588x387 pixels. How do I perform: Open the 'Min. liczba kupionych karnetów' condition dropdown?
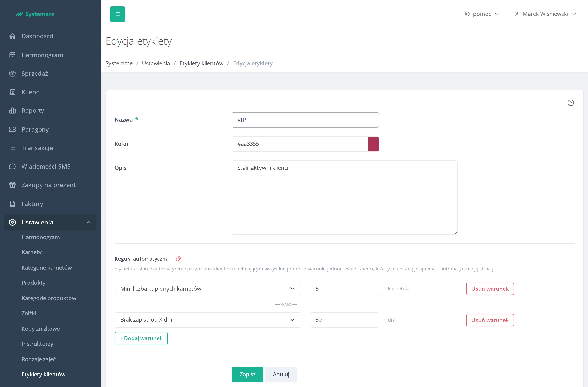point(207,289)
